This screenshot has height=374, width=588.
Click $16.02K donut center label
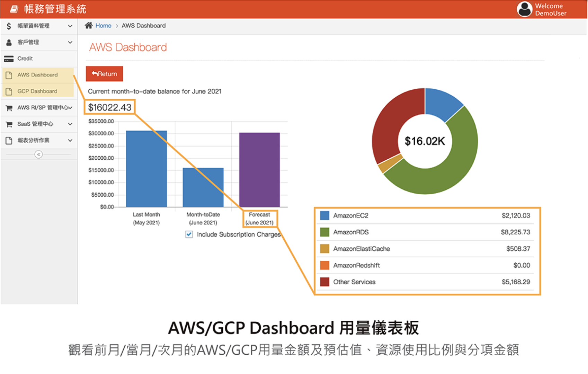tap(425, 141)
